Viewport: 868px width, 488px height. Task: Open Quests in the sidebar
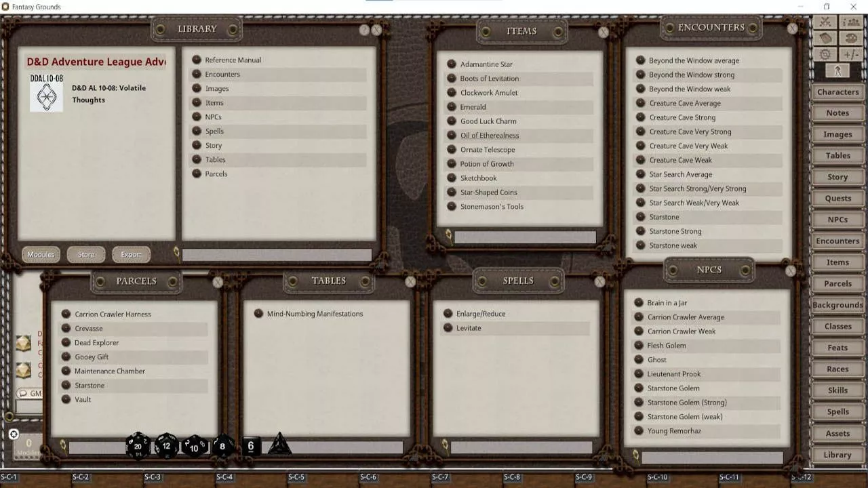837,199
